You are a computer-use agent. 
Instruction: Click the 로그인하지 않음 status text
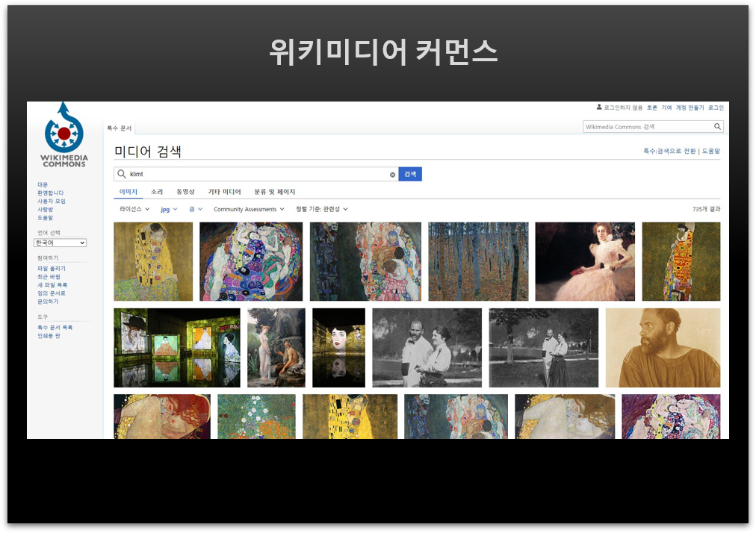[623, 108]
